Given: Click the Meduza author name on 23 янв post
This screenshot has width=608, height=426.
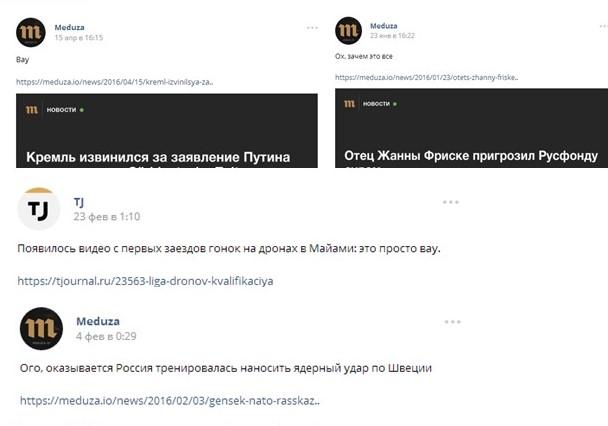Looking at the screenshot, I should [x=383, y=26].
